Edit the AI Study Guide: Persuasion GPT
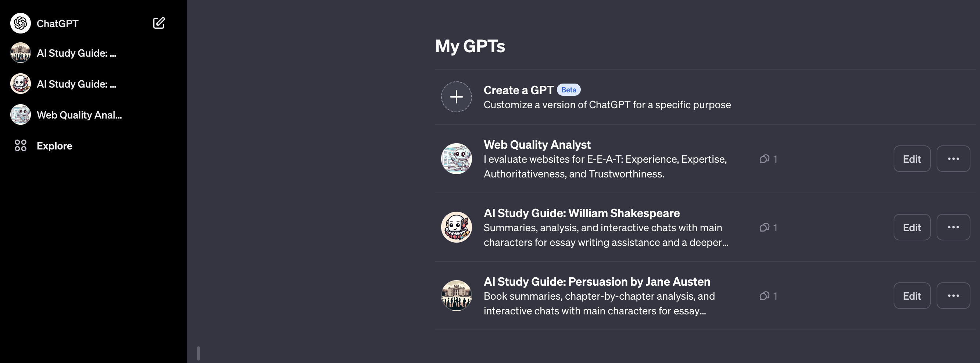Image resolution: width=980 pixels, height=363 pixels. pyautogui.click(x=912, y=296)
